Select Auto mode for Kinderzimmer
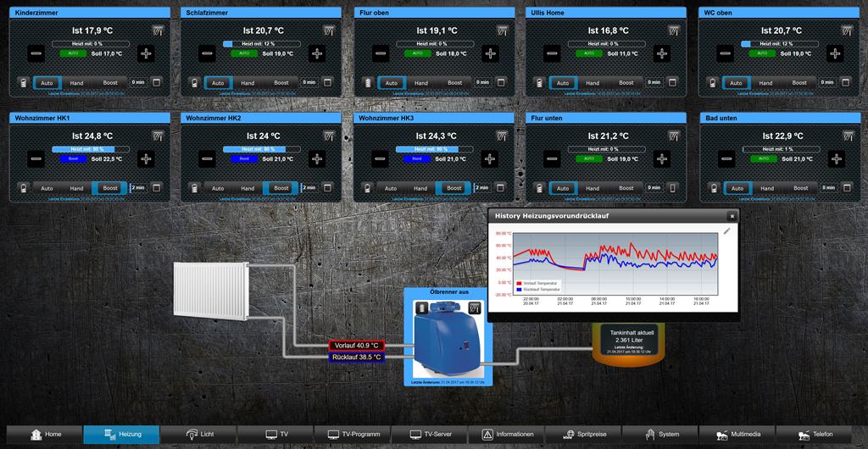868x449 pixels. point(47,83)
